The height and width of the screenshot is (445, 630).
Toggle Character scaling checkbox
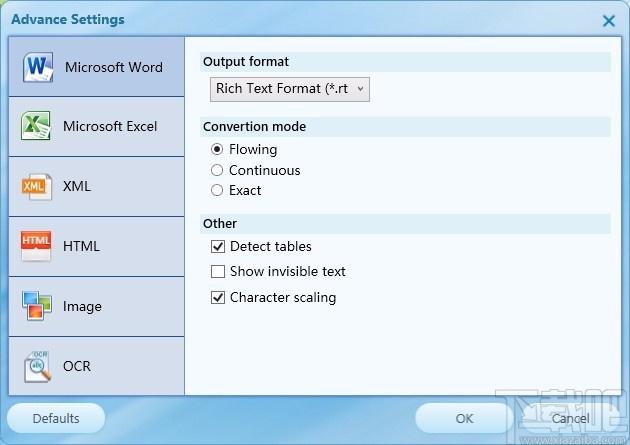click(x=218, y=298)
